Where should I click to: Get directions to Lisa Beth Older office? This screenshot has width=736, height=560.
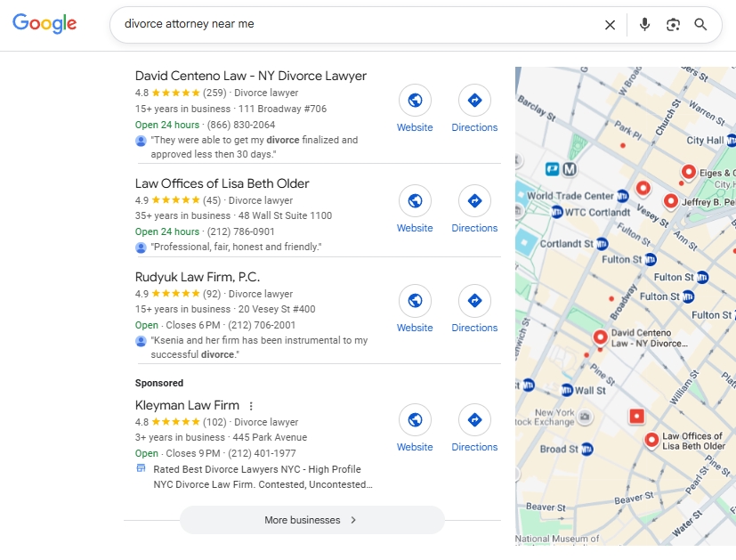point(474,201)
